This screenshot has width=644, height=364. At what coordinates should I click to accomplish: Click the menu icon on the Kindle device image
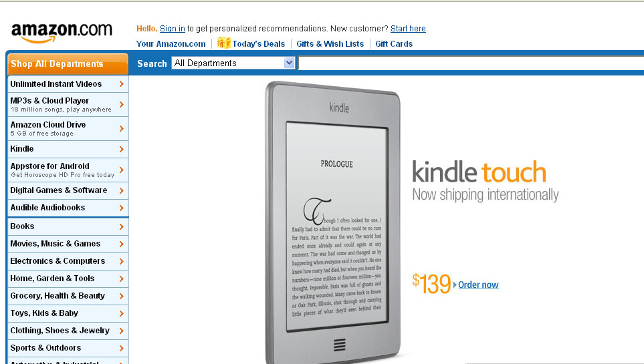(339, 345)
